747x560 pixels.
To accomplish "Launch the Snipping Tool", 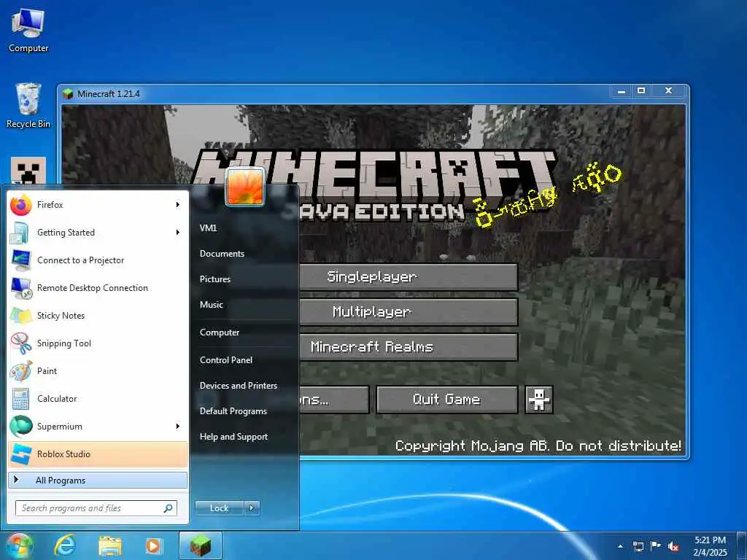I will coord(98,343).
